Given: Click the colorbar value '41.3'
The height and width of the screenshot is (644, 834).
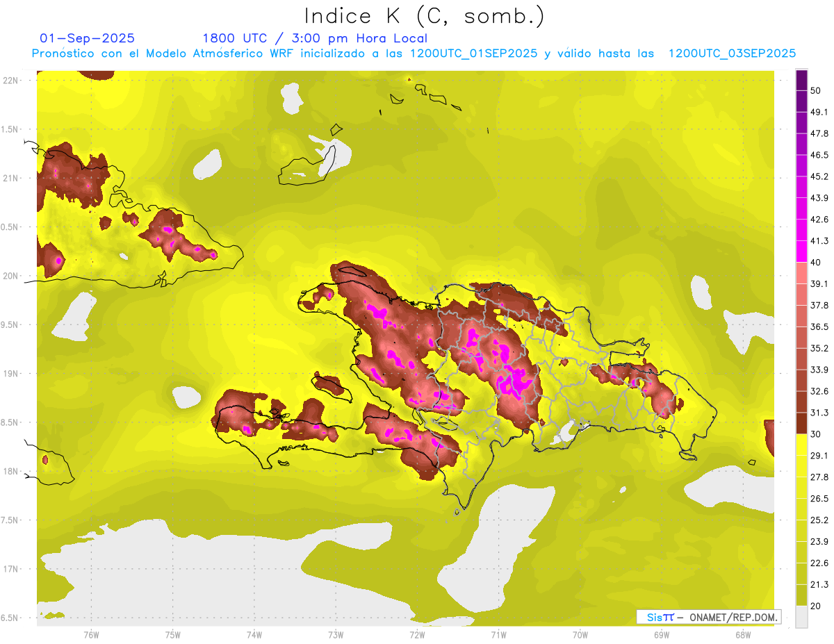Looking at the screenshot, I should point(819,241).
